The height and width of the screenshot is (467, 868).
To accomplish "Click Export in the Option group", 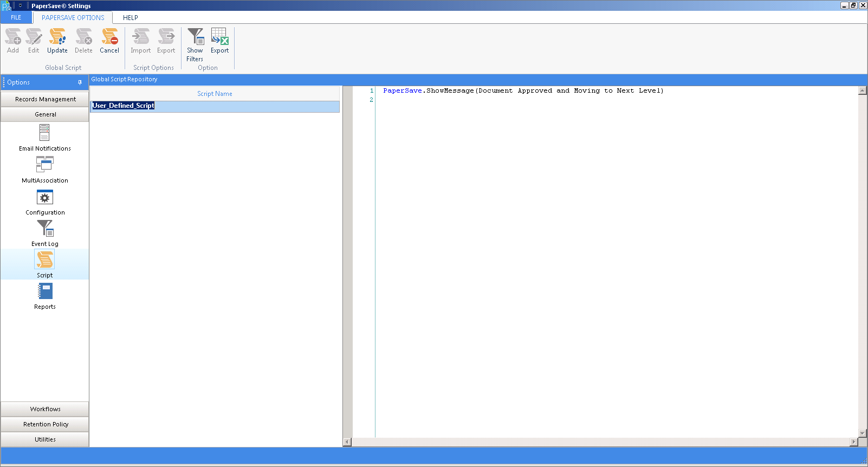I will point(220,41).
